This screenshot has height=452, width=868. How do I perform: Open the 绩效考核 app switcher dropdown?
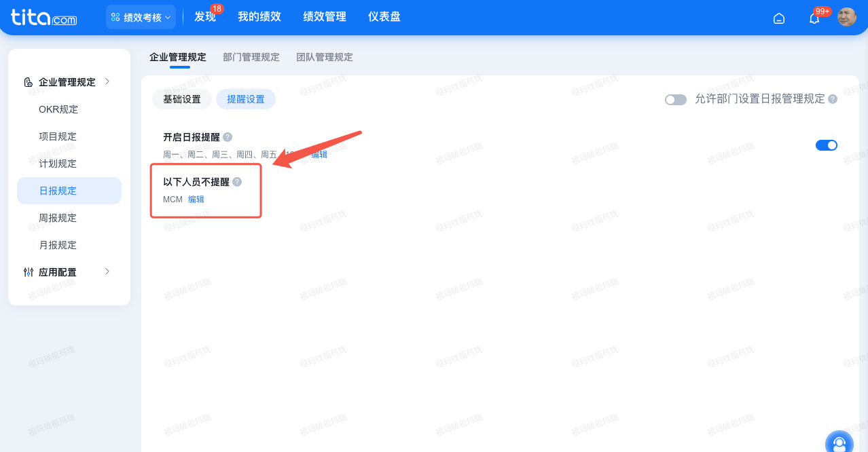(x=141, y=16)
